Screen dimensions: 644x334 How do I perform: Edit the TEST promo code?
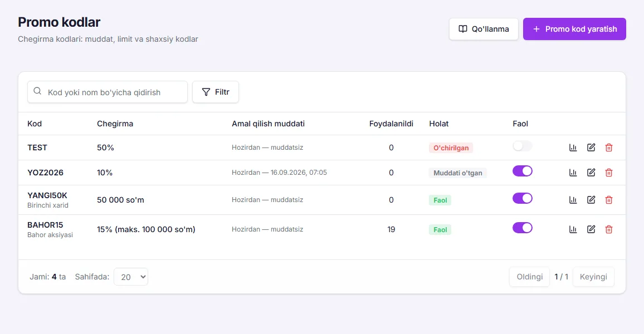[x=591, y=148]
